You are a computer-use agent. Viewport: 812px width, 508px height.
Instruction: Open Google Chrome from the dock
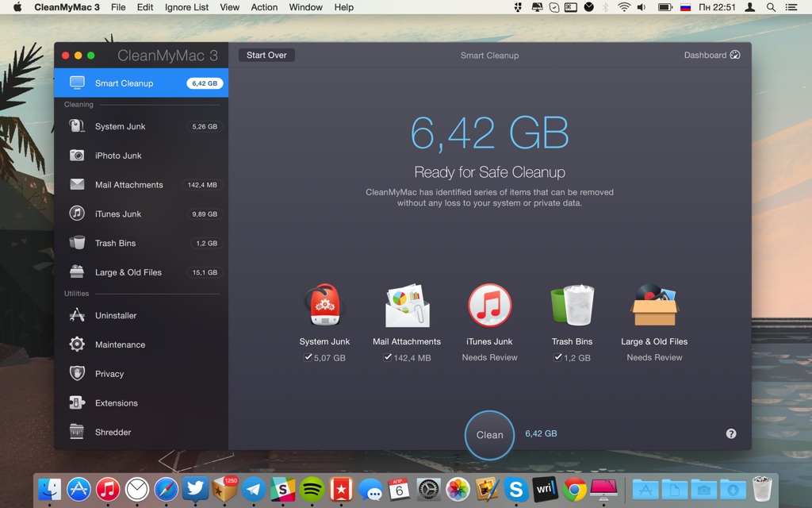click(x=575, y=489)
